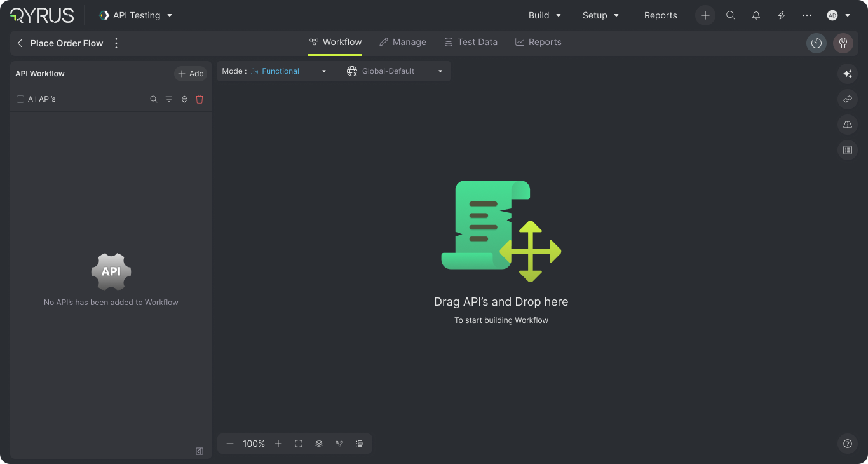Search APIs in the workflow panel
The image size is (868, 464).
[x=154, y=99]
